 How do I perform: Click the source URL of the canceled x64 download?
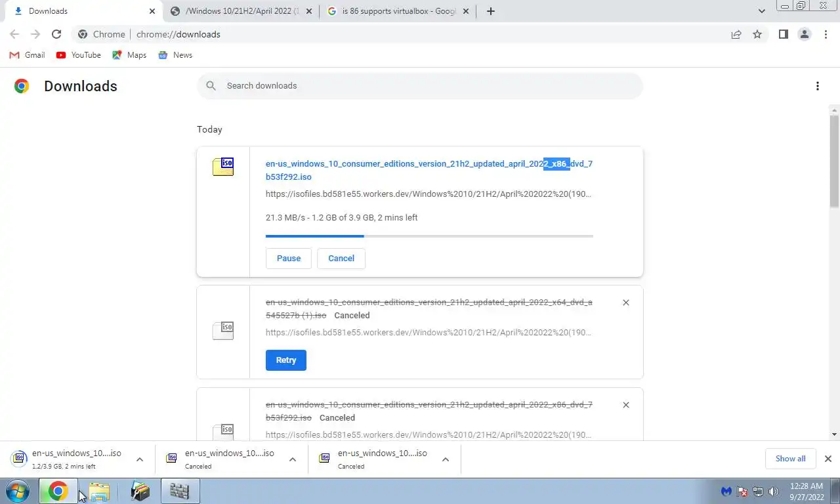coord(429,333)
